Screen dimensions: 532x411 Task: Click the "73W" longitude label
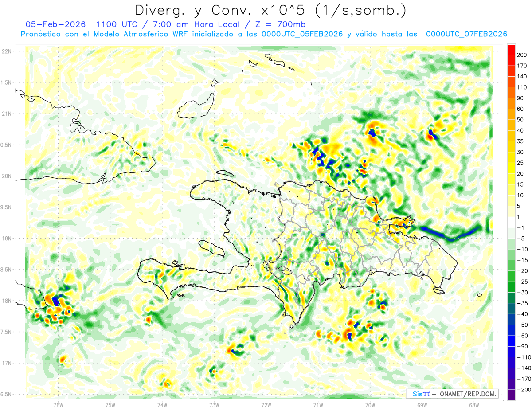coord(214,405)
